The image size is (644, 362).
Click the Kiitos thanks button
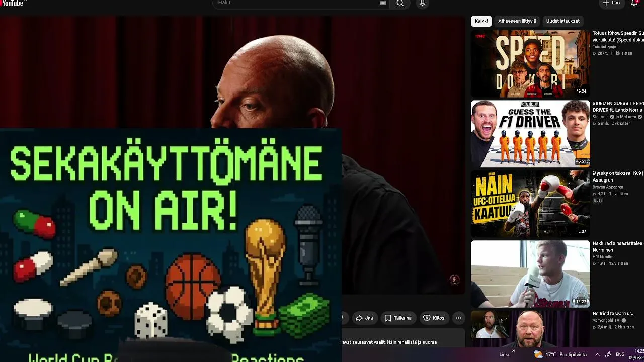pos(434,318)
